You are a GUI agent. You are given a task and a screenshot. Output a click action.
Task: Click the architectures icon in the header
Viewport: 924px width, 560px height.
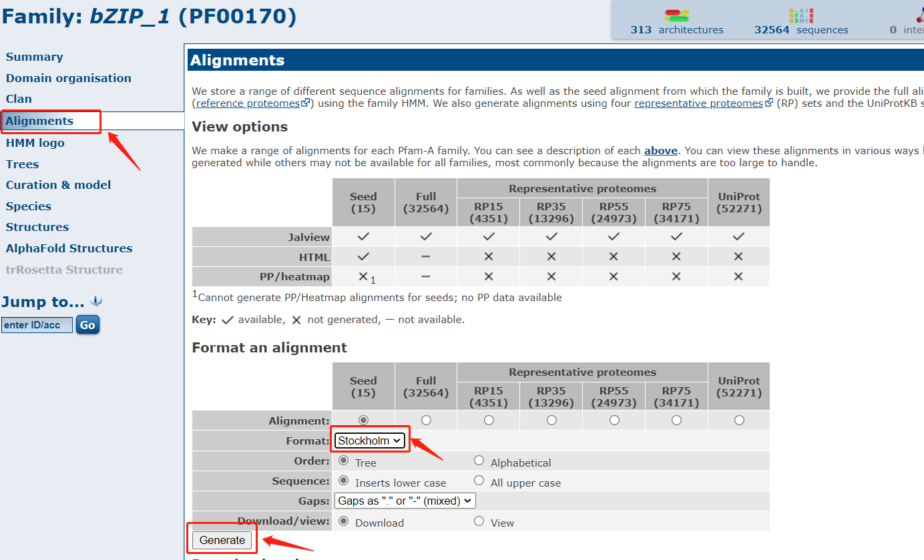(676, 15)
